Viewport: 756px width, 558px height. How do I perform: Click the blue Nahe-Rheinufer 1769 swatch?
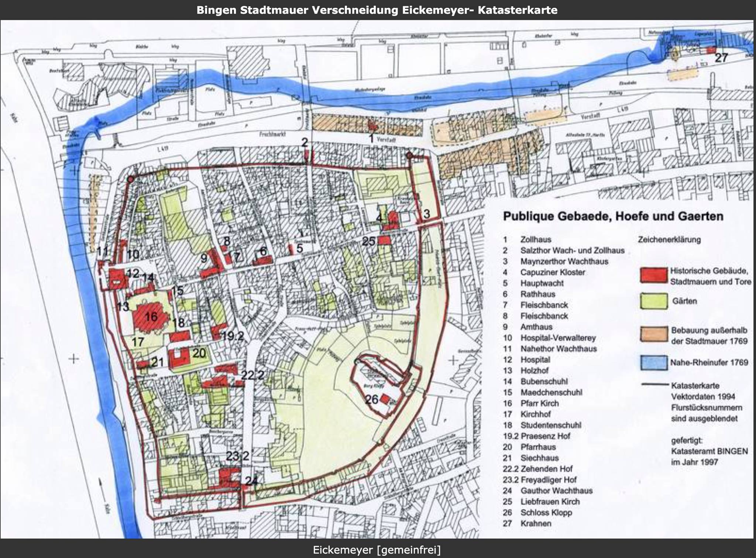click(x=654, y=362)
